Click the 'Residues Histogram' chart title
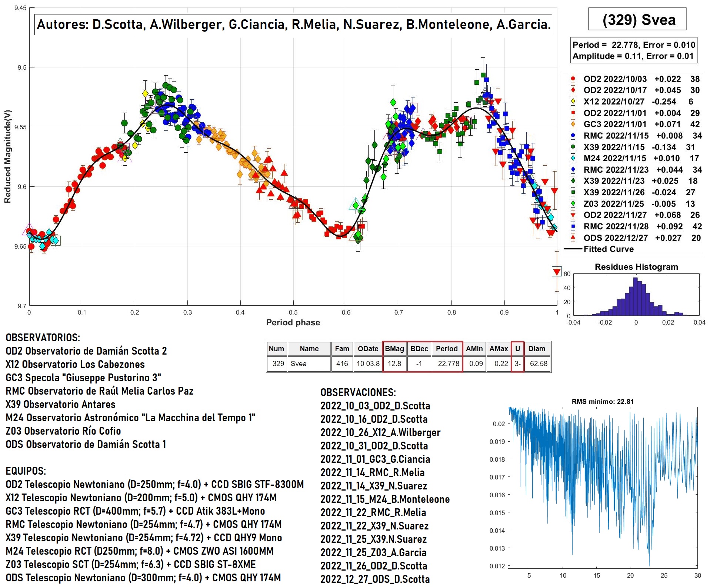This screenshot has width=710, height=588. point(636,267)
